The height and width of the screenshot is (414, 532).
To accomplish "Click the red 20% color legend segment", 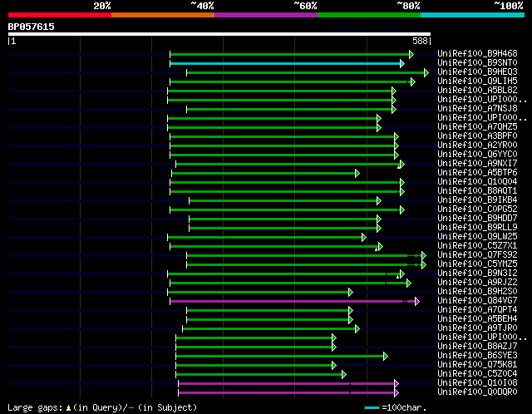I will [60, 15].
